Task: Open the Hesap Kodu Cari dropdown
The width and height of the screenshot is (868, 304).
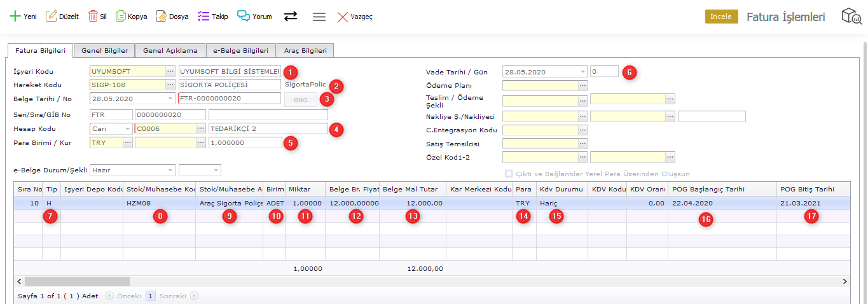Action: [127, 128]
